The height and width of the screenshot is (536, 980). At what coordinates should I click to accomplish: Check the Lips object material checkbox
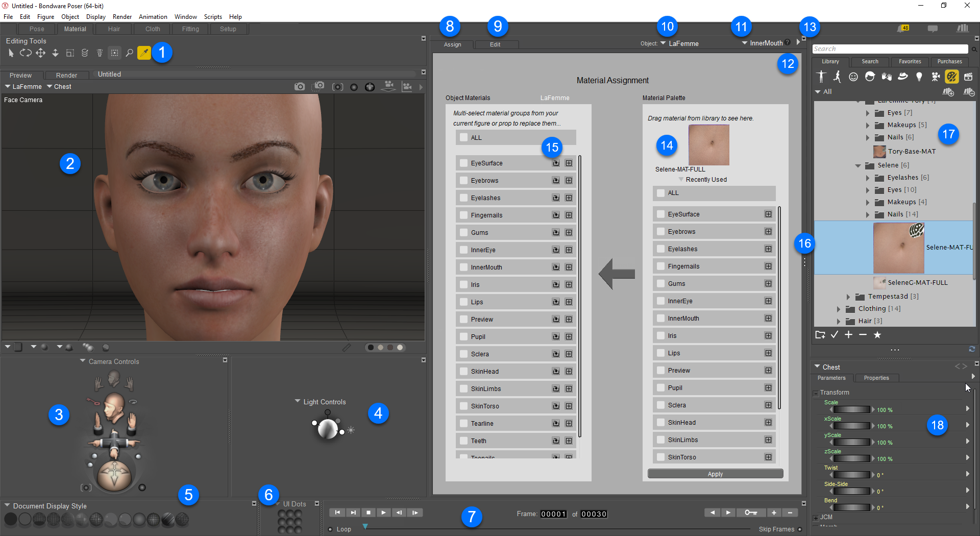[463, 302]
